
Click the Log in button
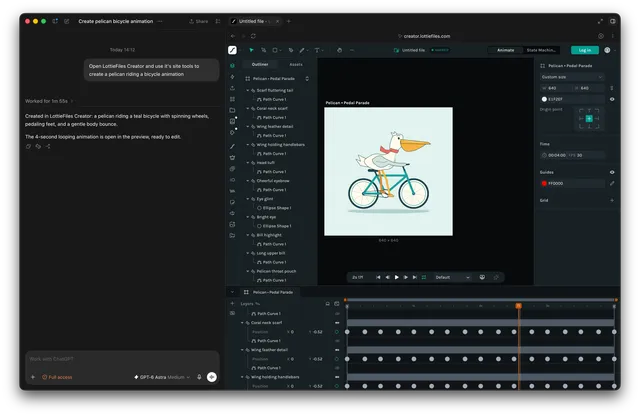584,50
